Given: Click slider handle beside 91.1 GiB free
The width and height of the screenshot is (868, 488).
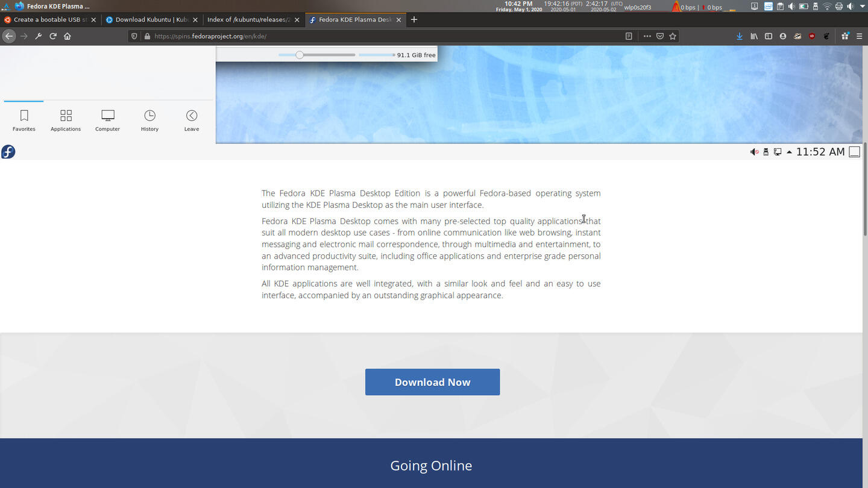Looking at the screenshot, I should (x=299, y=55).
